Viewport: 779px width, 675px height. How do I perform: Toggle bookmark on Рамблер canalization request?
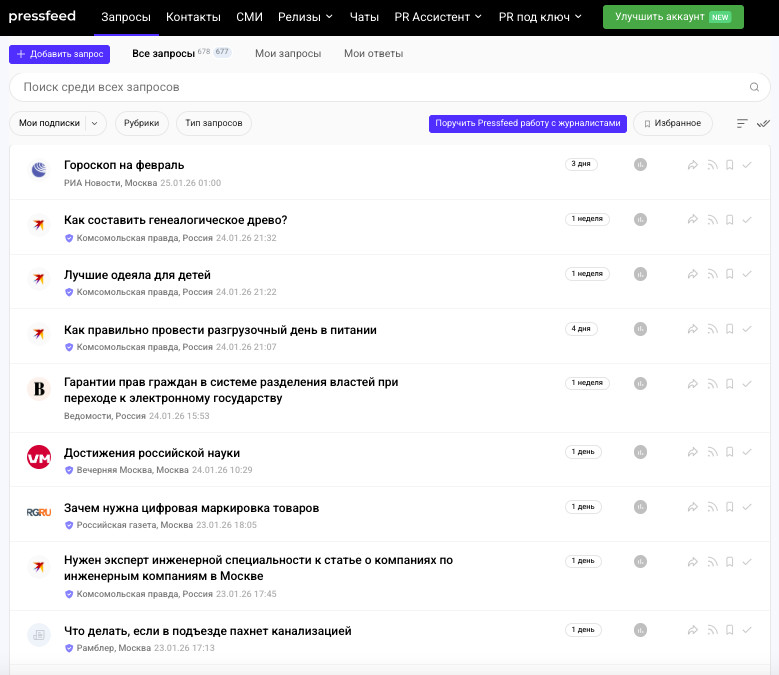730,631
